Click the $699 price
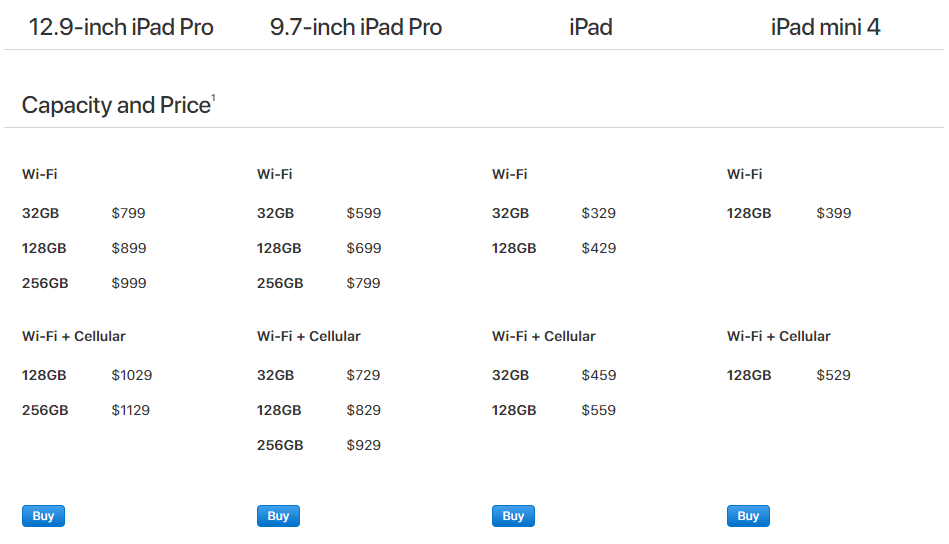This screenshot has height=544, width=949. pos(364,248)
